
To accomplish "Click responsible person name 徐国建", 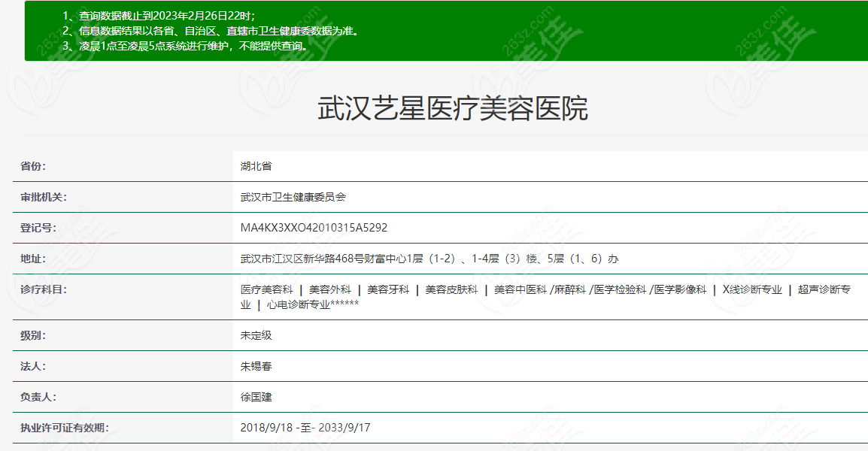I will 256,397.
